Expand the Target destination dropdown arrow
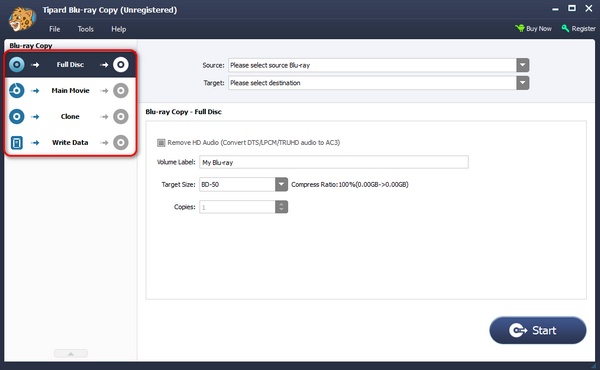 tap(523, 83)
